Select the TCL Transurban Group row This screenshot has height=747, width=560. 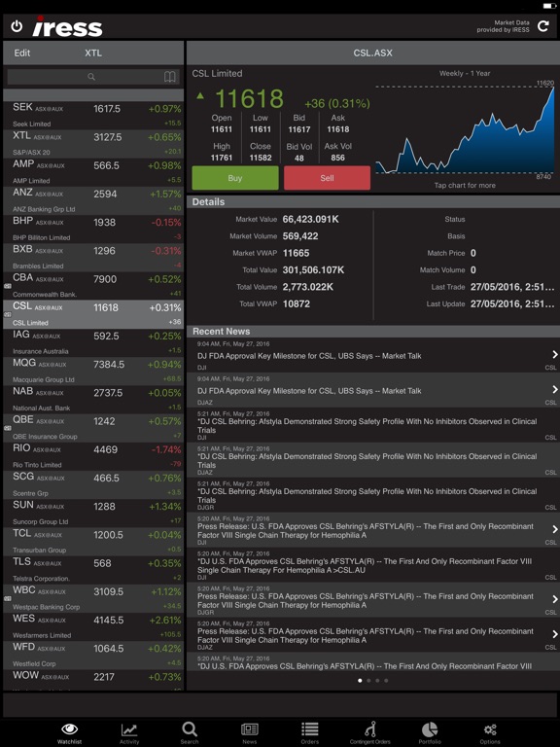93,542
